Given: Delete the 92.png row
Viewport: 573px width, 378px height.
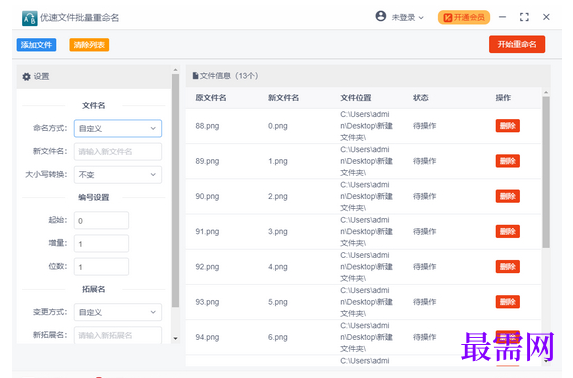Looking at the screenshot, I should click(508, 267).
